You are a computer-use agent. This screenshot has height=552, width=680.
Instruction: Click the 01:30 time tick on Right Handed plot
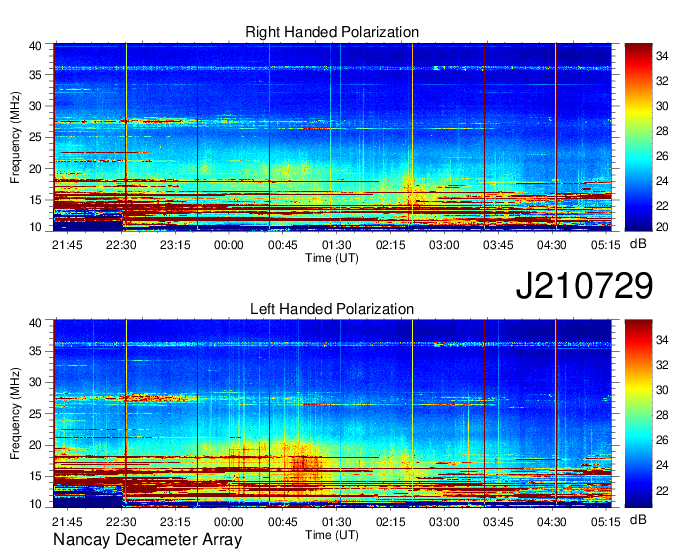[x=337, y=245]
